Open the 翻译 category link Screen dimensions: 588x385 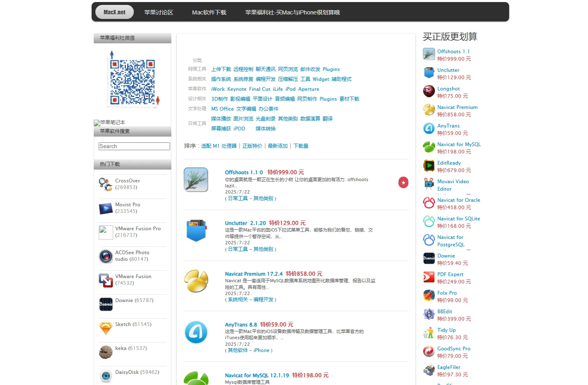pos(327,119)
